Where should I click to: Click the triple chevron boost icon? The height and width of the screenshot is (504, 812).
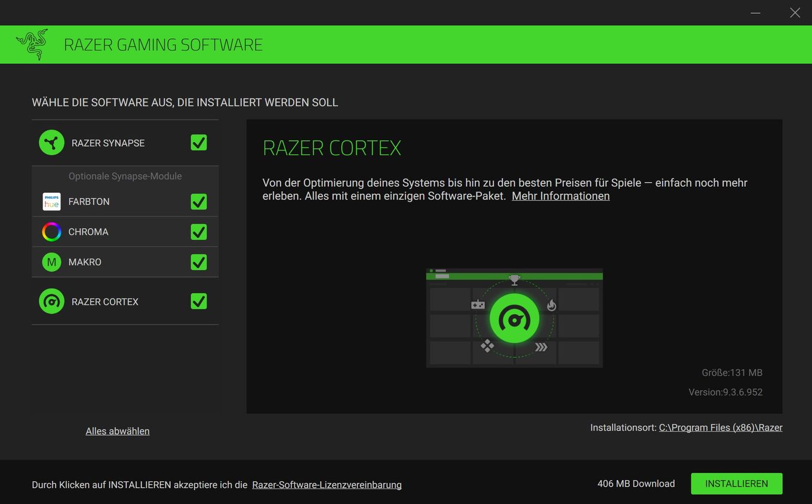541,347
